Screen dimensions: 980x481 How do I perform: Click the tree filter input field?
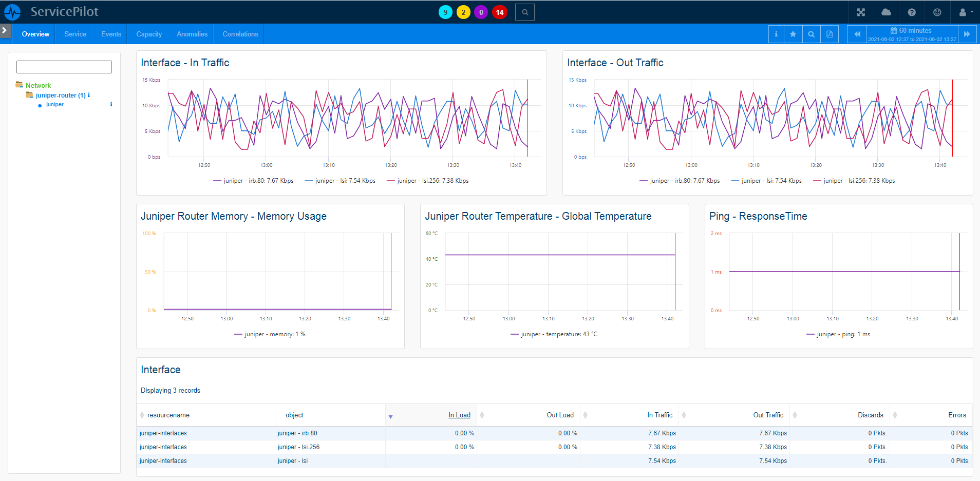[64, 67]
